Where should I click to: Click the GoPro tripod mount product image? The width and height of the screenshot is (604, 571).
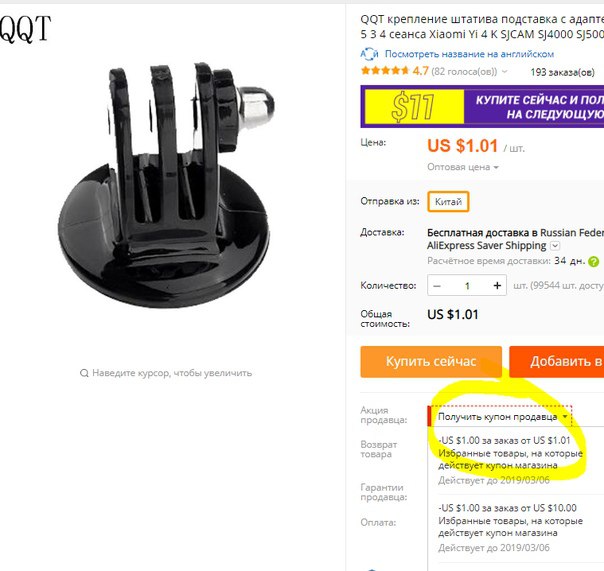[166, 185]
